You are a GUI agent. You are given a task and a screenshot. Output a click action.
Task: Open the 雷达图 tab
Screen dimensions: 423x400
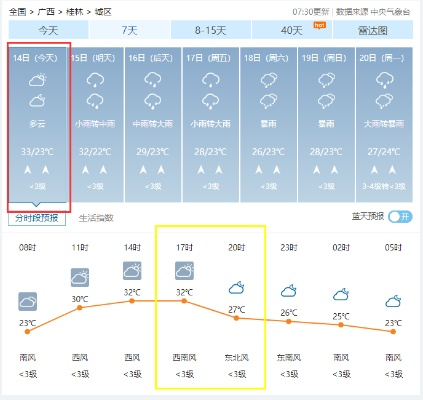click(373, 30)
